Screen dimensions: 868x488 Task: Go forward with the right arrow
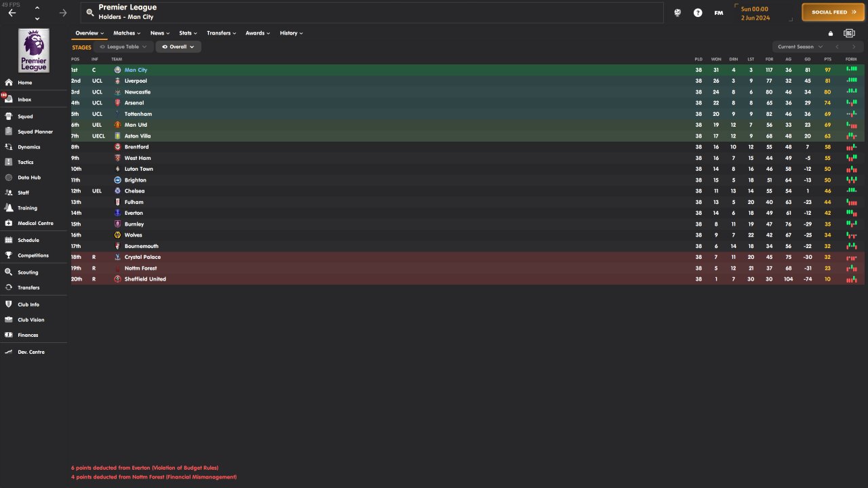point(63,12)
